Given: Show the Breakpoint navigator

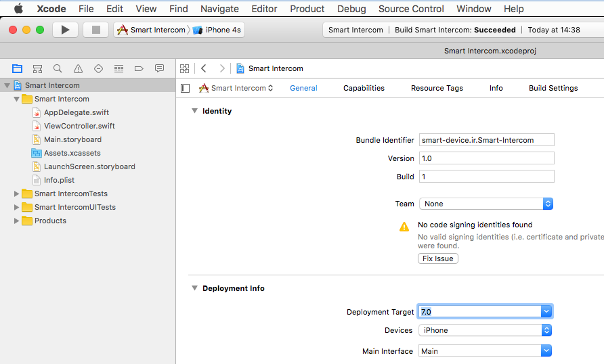Looking at the screenshot, I should pyautogui.click(x=139, y=68).
